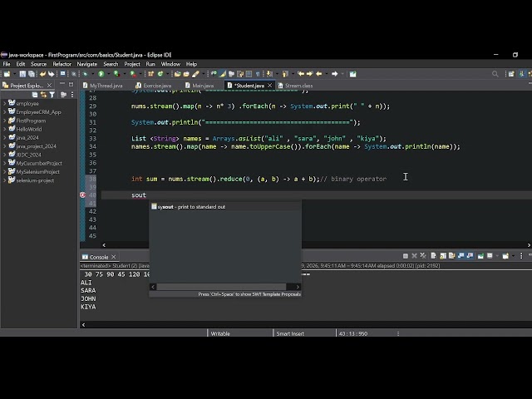
Task: Toggle Show Console on Standard Out
Action: point(461,256)
